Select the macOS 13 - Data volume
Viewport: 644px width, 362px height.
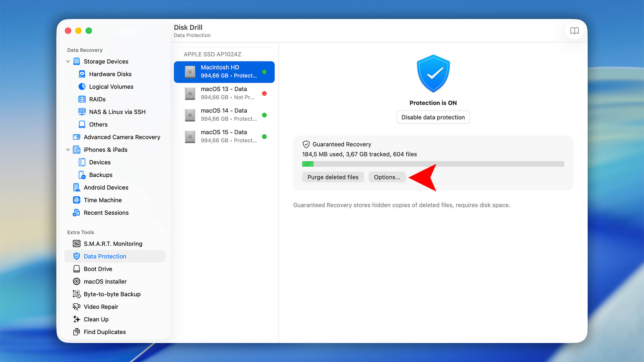pos(224,93)
